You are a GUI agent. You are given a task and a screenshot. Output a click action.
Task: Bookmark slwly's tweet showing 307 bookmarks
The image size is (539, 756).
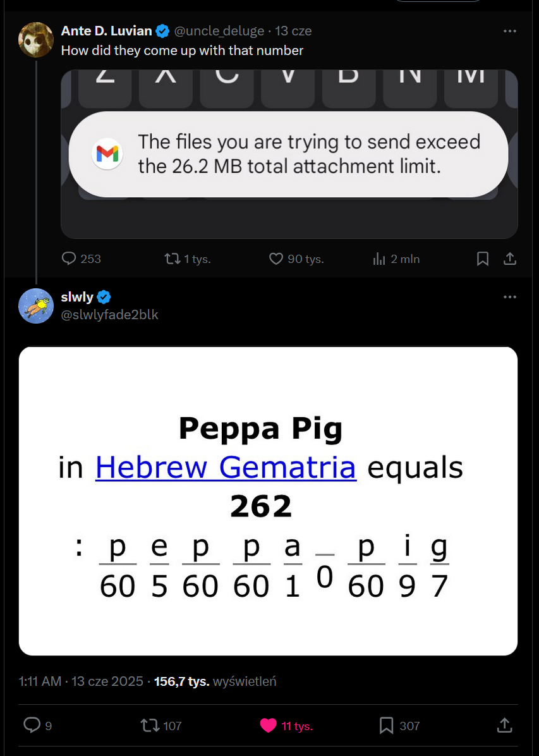pos(387,726)
